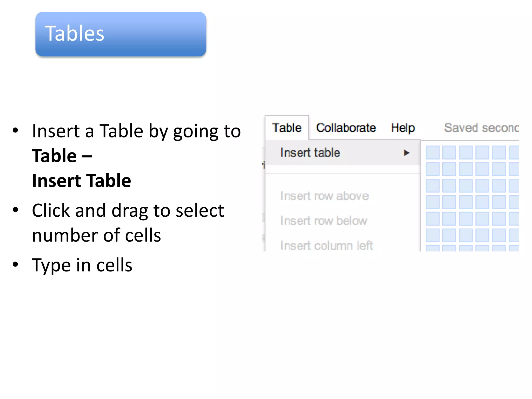
Task: Expand the Insert table submenu arrow
Action: (x=407, y=153)
